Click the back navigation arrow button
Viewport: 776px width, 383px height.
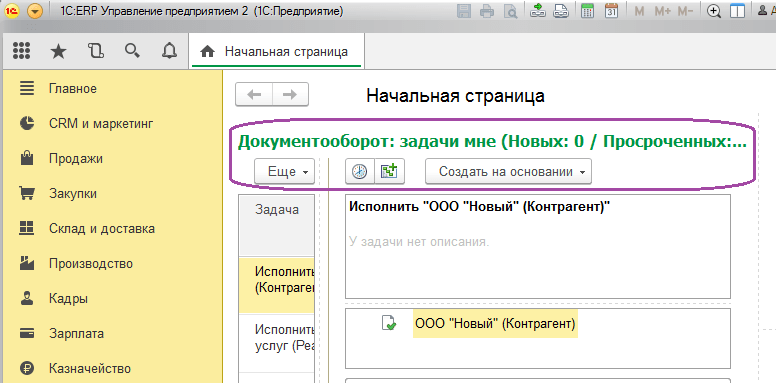[254, 95]
